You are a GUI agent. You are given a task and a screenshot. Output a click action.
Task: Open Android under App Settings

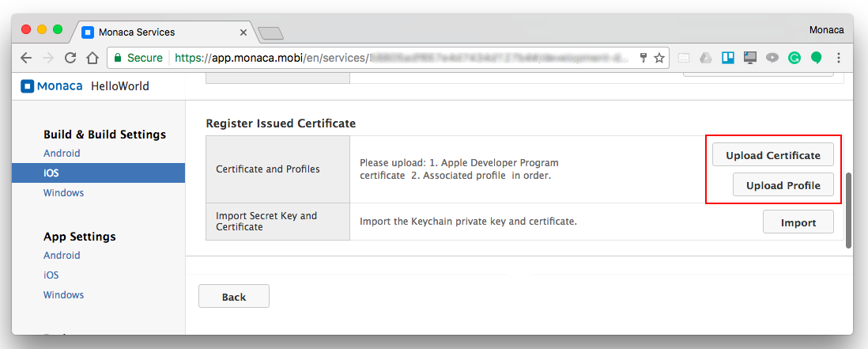click(x=62, y=256)
